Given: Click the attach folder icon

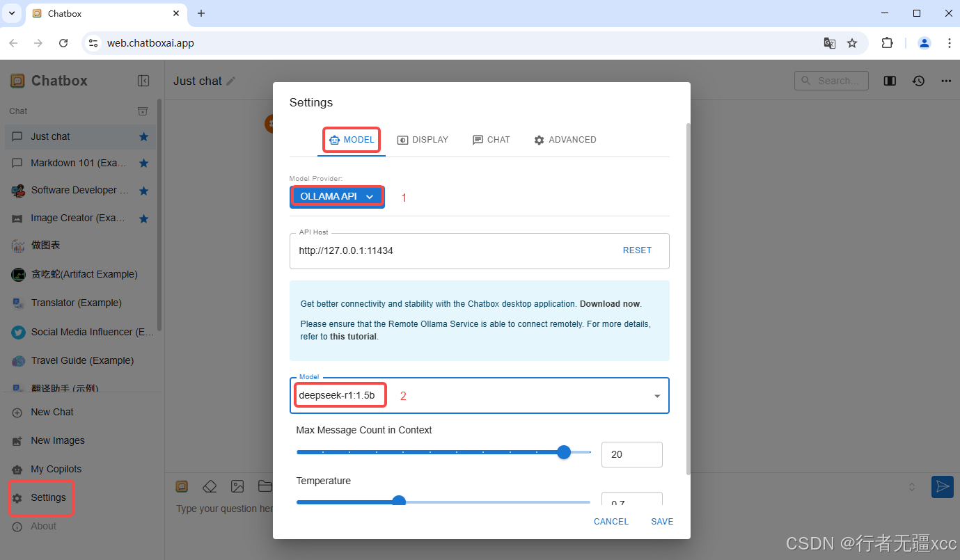Looking at the screenshot, I should (x=265, y=486).
